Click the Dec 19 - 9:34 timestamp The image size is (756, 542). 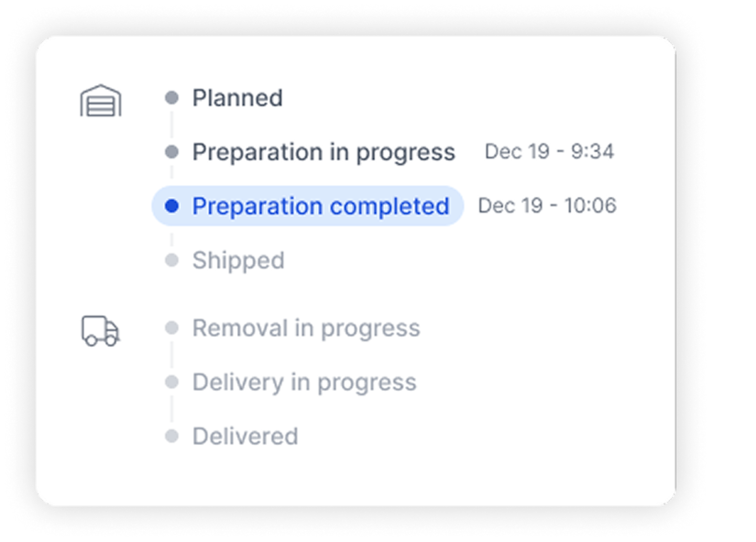pyautogui.click(x=549, y=152)
